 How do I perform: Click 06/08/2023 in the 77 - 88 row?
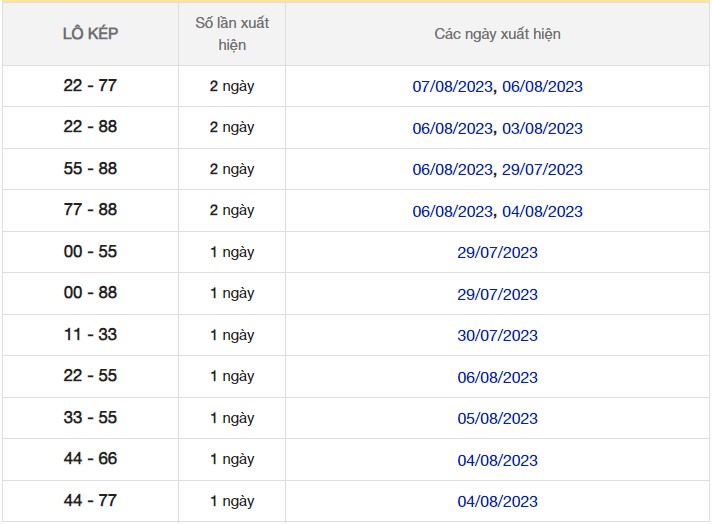click(452, 212)
